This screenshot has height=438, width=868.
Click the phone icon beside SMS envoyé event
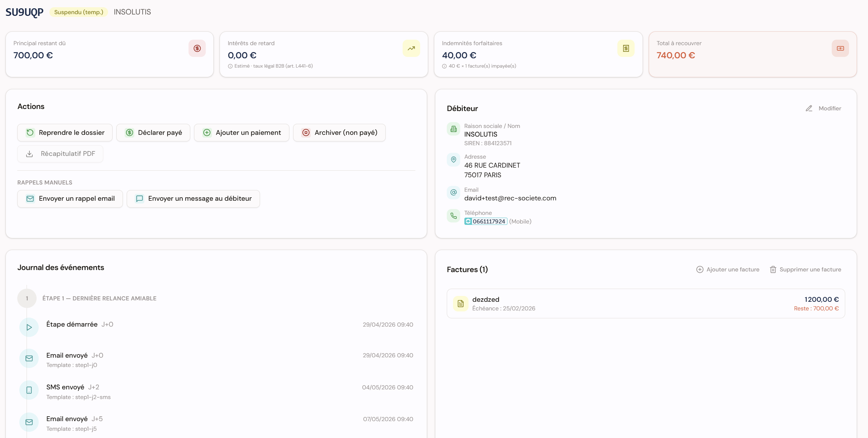[29, 390]
